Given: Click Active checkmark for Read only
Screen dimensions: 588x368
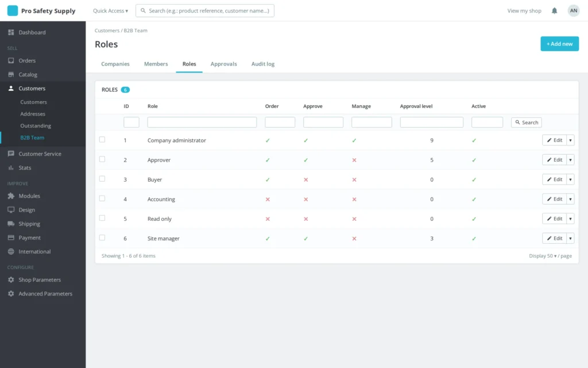Looking at the screenshot, I should tap(474, 219).
